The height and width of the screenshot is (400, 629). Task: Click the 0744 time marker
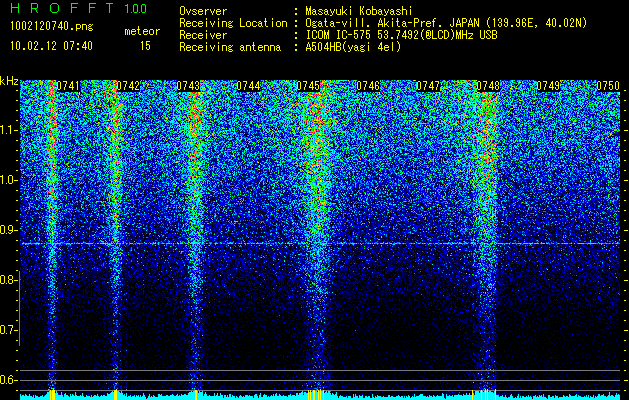coord(248,86)
